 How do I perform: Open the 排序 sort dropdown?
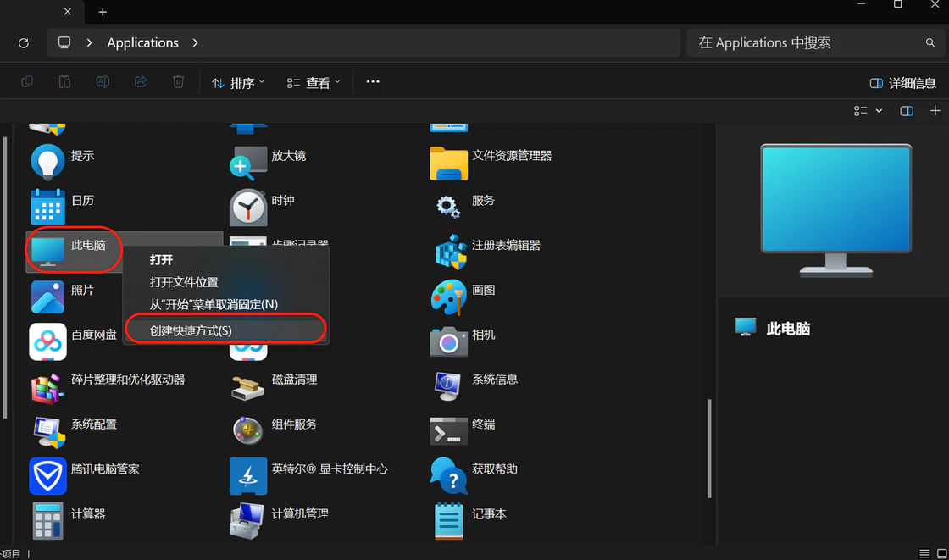(238, 83)
